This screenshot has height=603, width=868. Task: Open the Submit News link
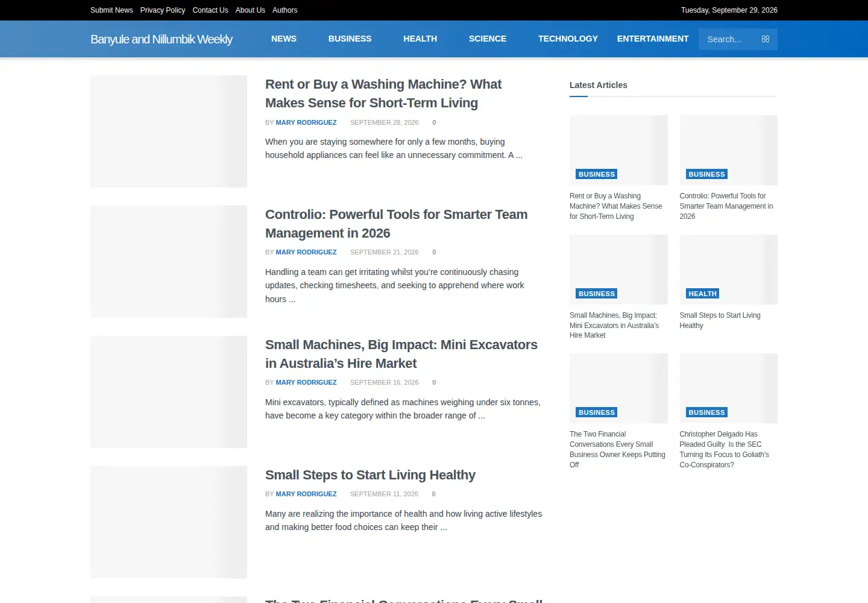click(x=112, y=10)
